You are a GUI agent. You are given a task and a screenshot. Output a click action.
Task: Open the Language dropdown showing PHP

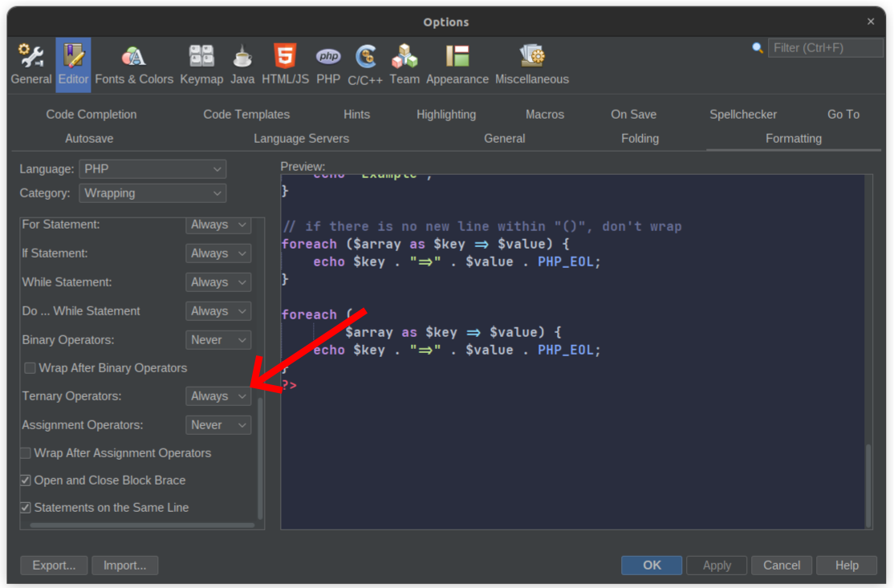click(x=152, y=168)
